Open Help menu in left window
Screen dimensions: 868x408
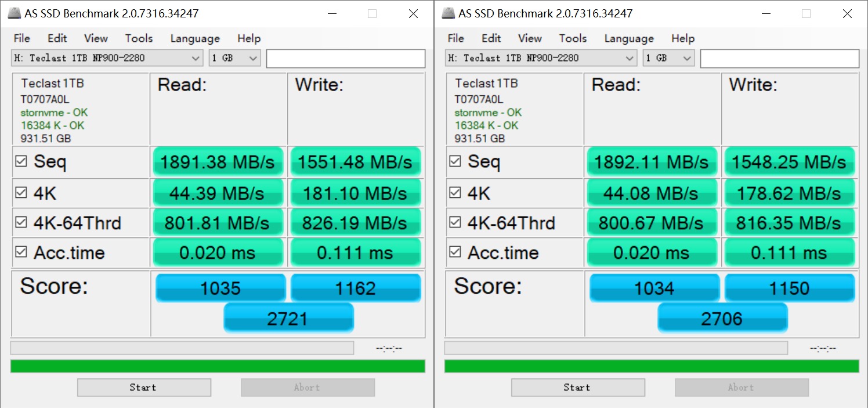click(x=249, y=38)
